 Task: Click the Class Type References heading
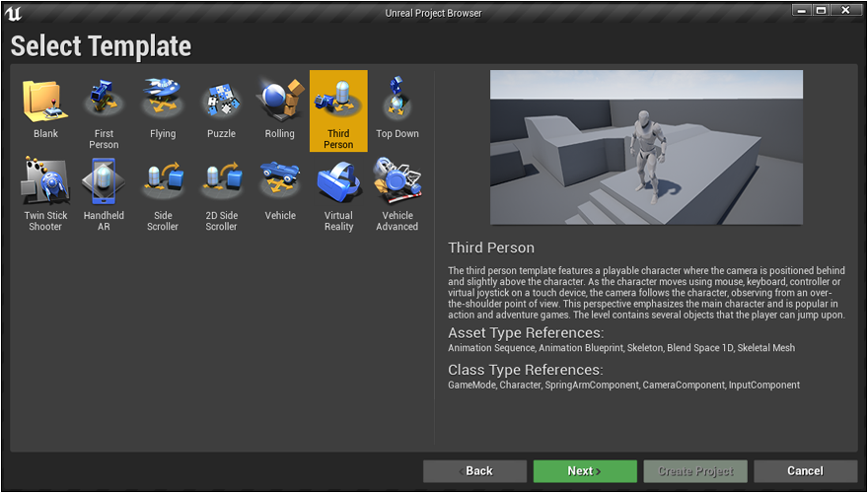[526, 370]
